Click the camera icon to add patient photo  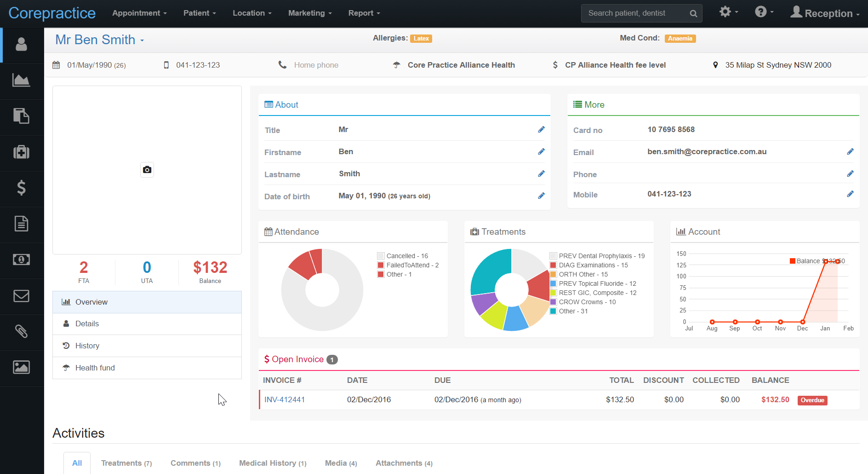147,170
